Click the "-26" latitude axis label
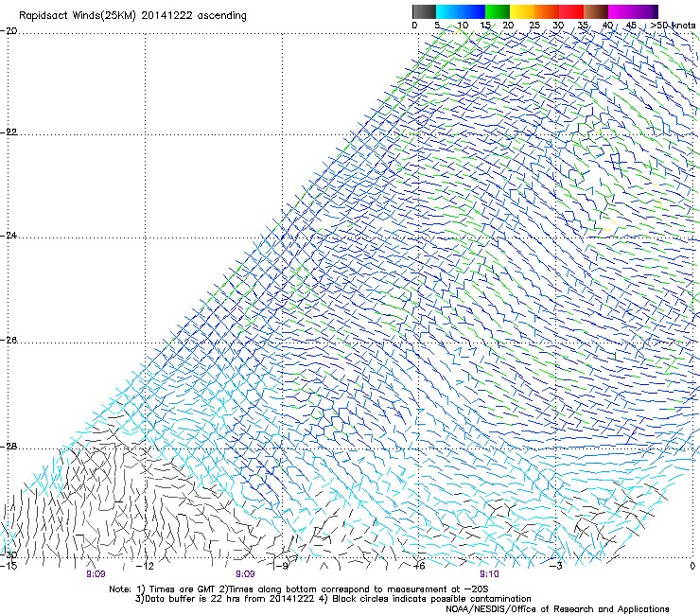Viewport: 700px width, 615px height. click(x=9, y=341)
